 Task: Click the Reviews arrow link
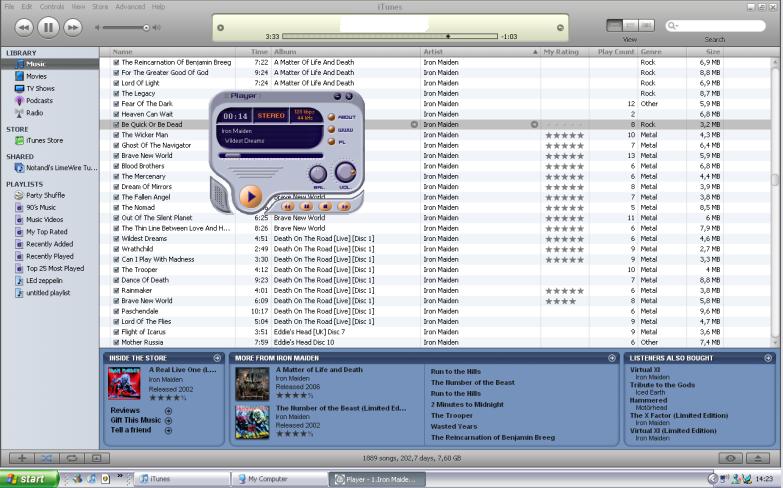pyautogui.click(x=168, y=411)
